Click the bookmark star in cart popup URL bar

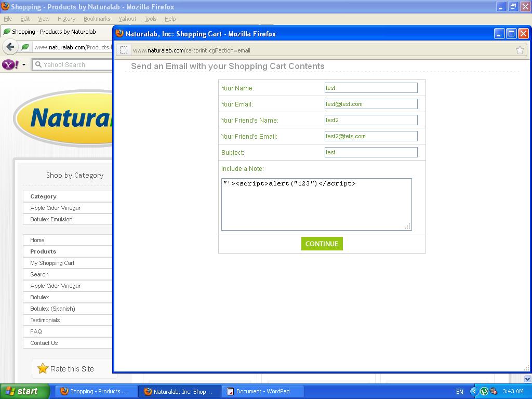pos(520,50)
